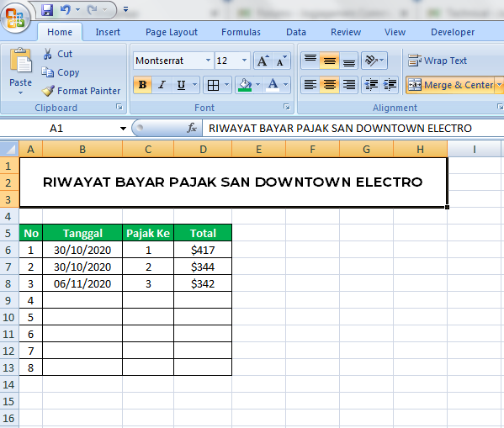Select the Tanggal header cell

(82, 233)
